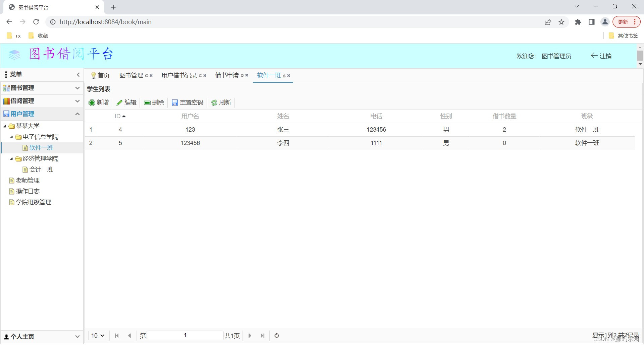This screenshot has height=345, width=644.
Task: Open the 借书申请 tab
Action: click(227, 75)
